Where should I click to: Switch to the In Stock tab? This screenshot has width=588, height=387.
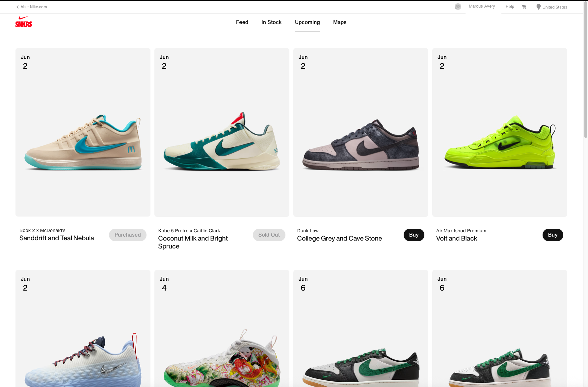click(271, 22)
